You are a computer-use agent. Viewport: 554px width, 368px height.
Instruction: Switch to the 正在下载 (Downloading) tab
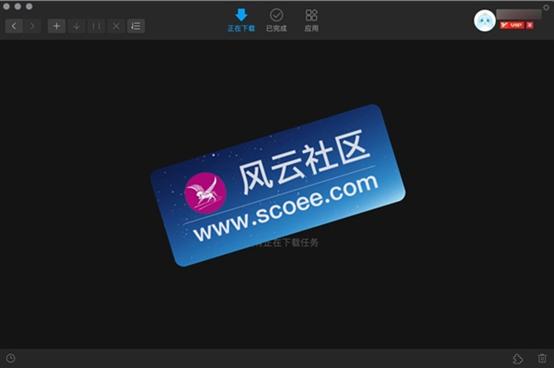pyautogui.click(x=241, y=20)
